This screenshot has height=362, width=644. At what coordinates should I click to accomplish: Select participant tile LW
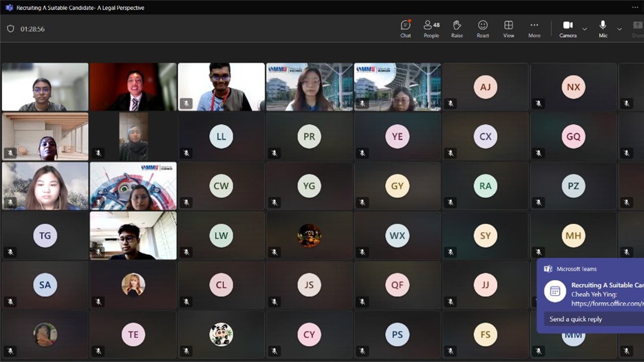[x=221, y=235]
